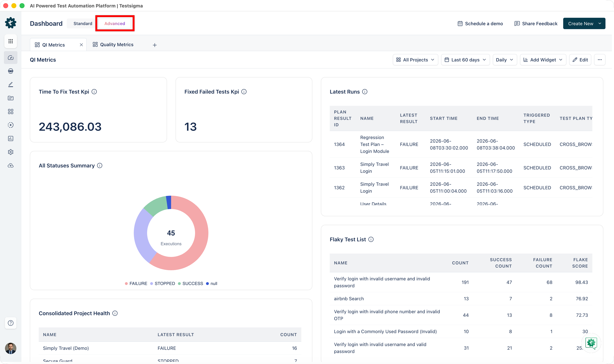
Task: Show info for All Statuses Summary
Action: tap(100, 165)
